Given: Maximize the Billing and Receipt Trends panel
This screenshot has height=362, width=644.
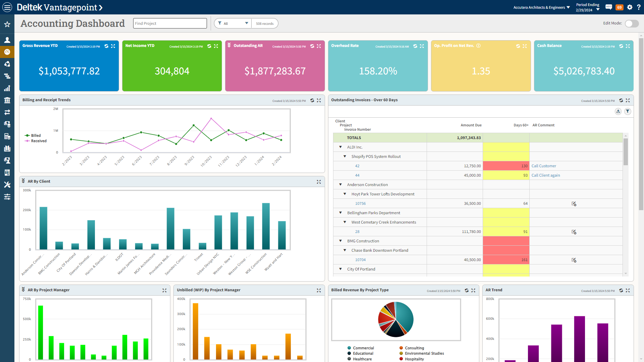Looking at the screenshot, I should tap(319, 100).
